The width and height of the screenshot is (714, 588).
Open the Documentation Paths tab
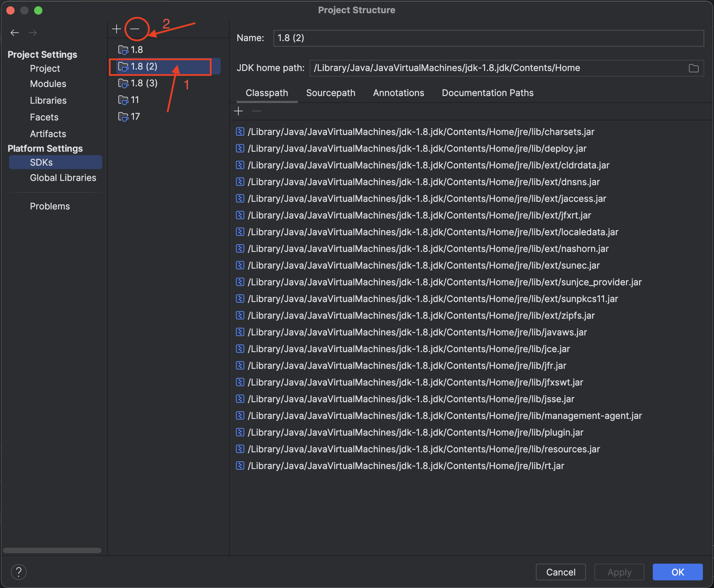click(487, 93)
